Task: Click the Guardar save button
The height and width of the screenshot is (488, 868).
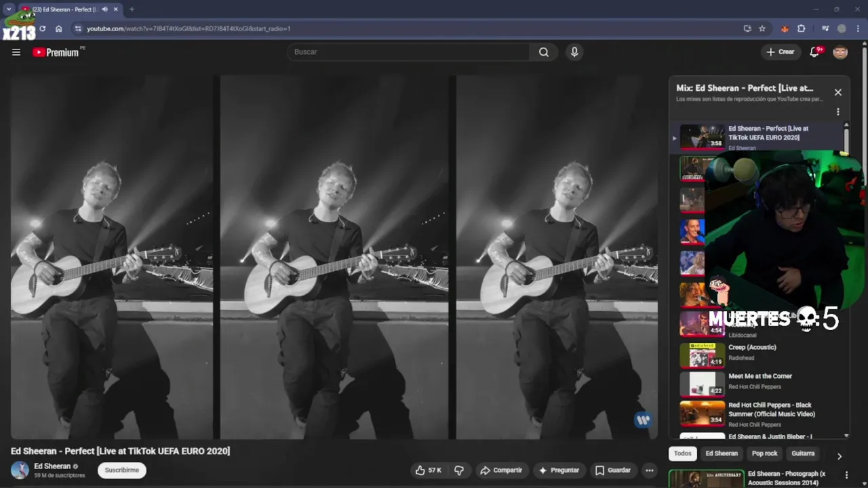Action: click(x=613, y=470)
